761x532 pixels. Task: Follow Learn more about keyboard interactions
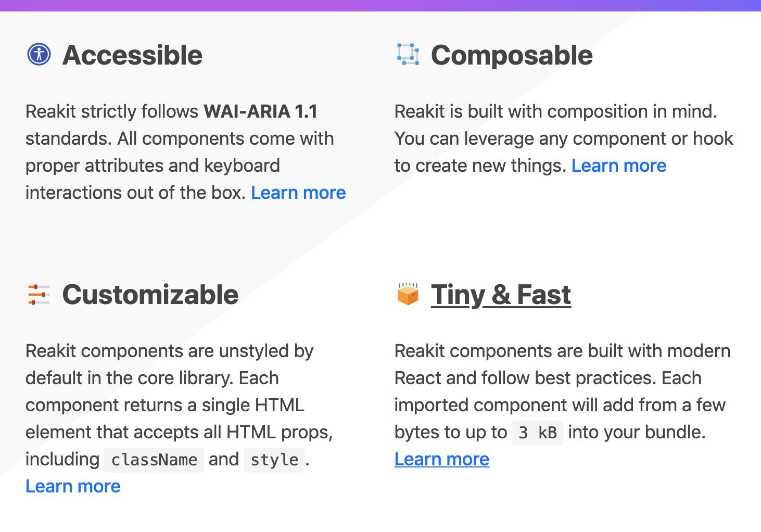pos(298,193)
